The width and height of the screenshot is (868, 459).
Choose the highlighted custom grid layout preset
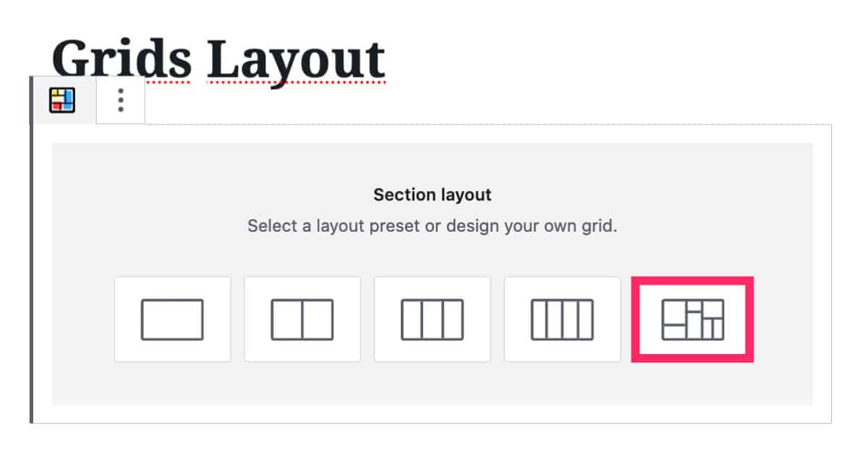pos(692,319)
